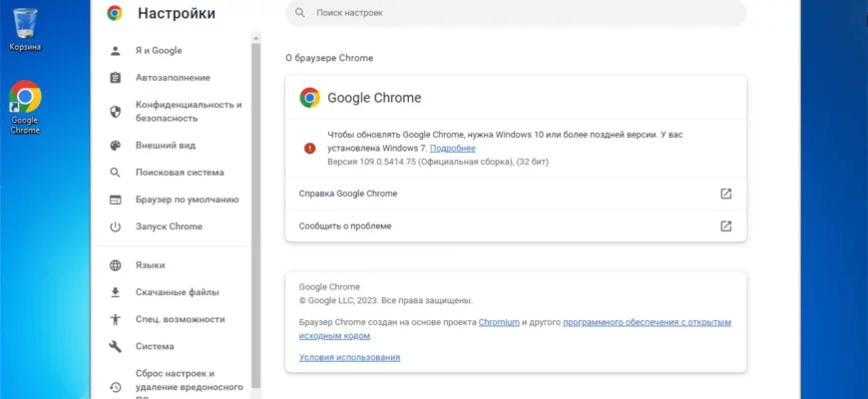Click the sidebar vertical scrollbar thumb
Screen dimensions: 868x399
coord(255,215)
